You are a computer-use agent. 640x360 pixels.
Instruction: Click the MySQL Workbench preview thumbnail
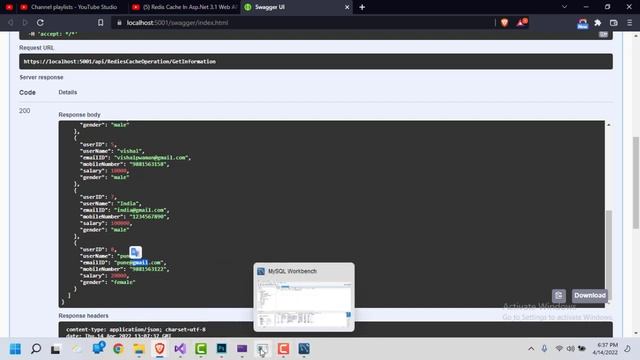304,304
